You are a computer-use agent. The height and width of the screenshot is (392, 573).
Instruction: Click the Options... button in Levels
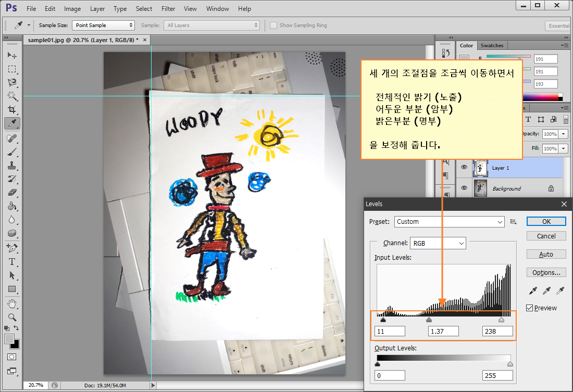pos(546,273)
